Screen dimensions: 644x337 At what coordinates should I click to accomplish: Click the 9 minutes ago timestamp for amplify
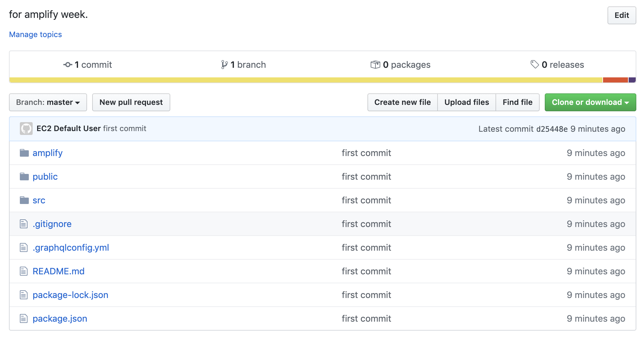point(596,153)
